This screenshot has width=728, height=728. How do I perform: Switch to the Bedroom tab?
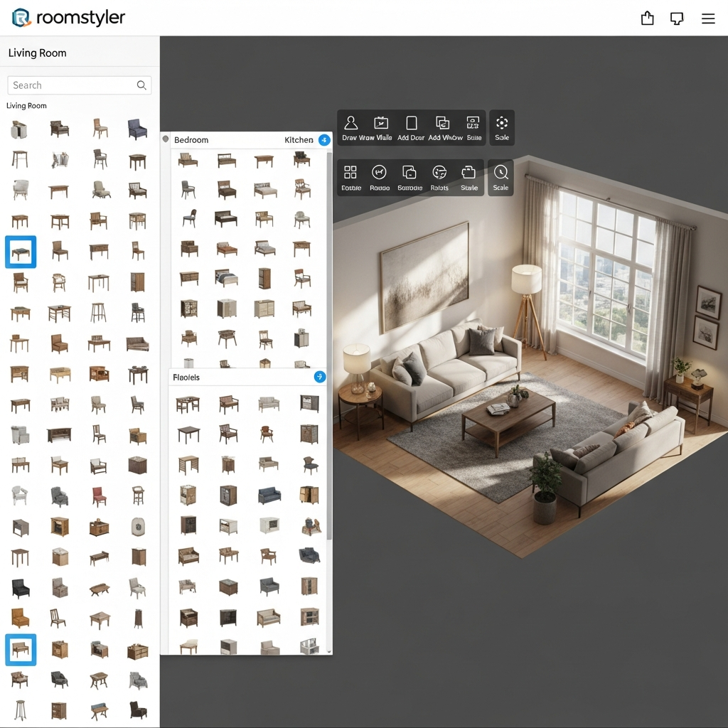(191, 140)
